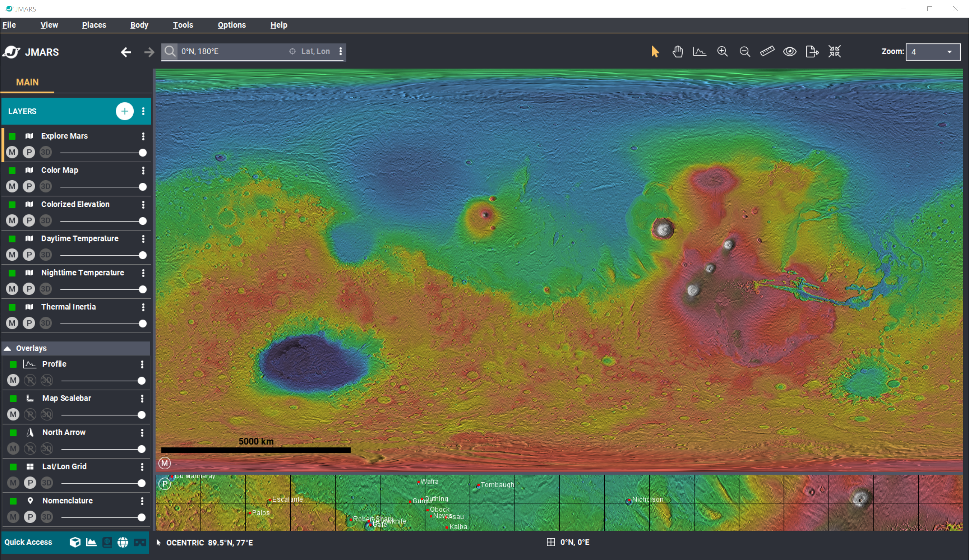Open Thermal Inertia layer options menu

click(x=144, y=307)
